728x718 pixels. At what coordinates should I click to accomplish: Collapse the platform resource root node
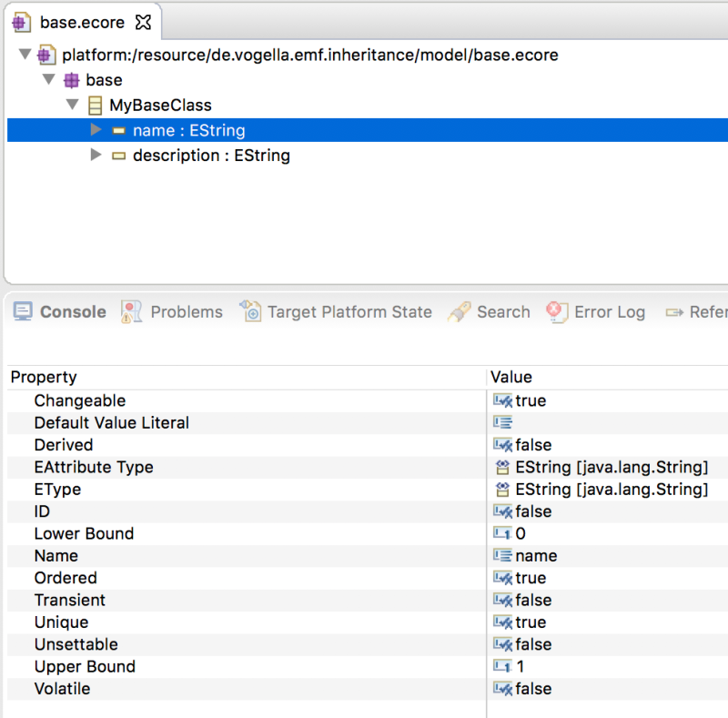click(25, 55)
